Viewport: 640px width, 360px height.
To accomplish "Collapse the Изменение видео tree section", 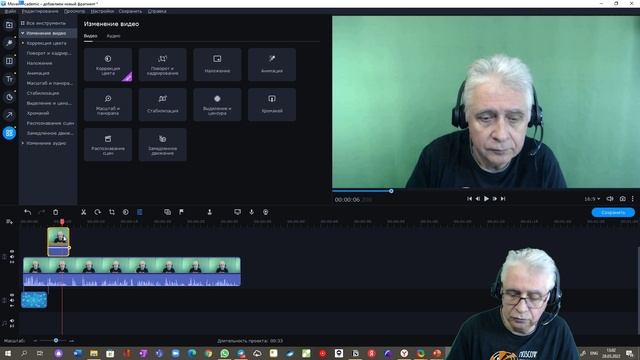I will tap(23, 33).
